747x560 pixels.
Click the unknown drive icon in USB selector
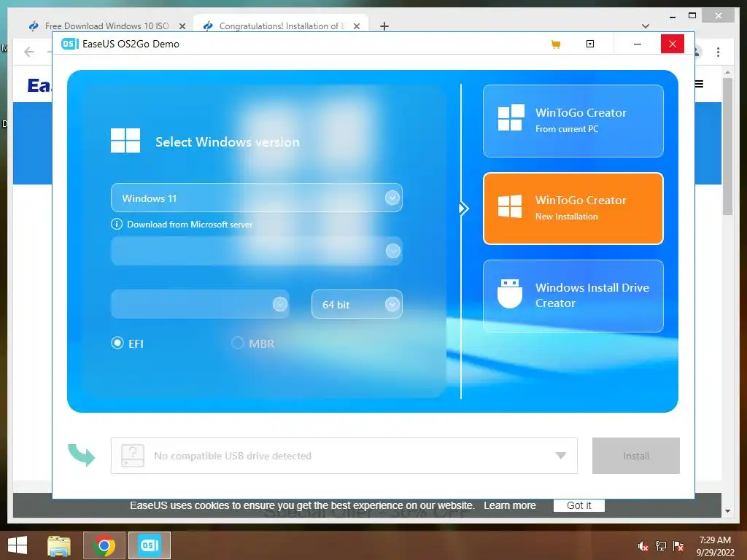pyautogui.click(x=133, y=456)
